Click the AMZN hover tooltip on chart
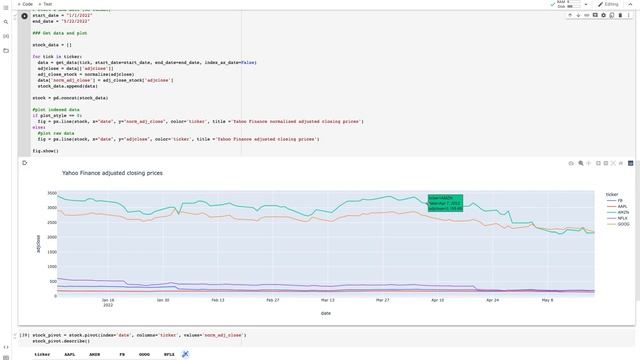The image size is (640, 360). (445, 203)
